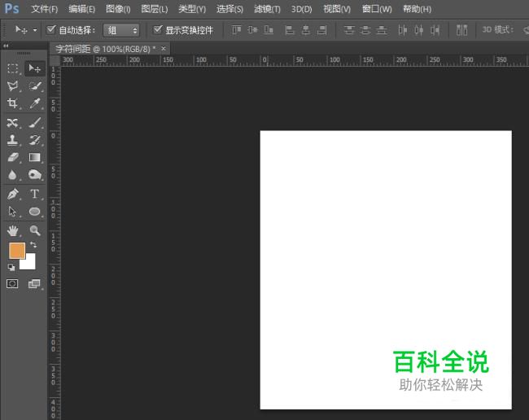529x420 pixels.
Task: Select the Gradient tool
Action: click(x=35, y=157)
